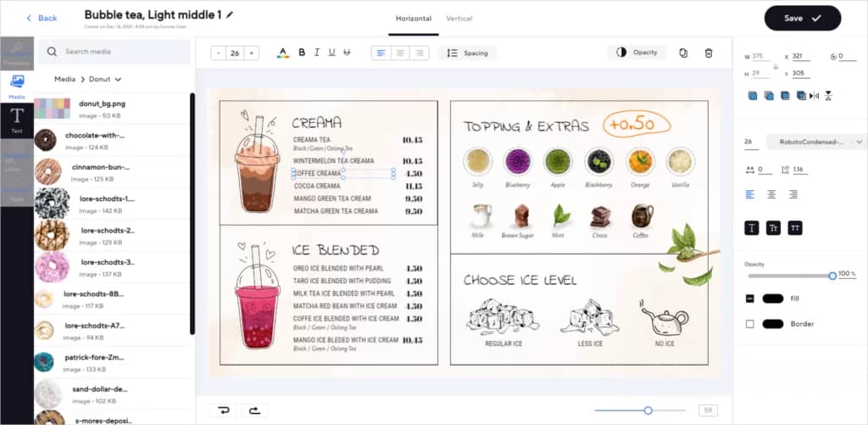Viewport: 868px width, 425px height.
Task: Go Back to the previous page
Action: tap(42, 19)
